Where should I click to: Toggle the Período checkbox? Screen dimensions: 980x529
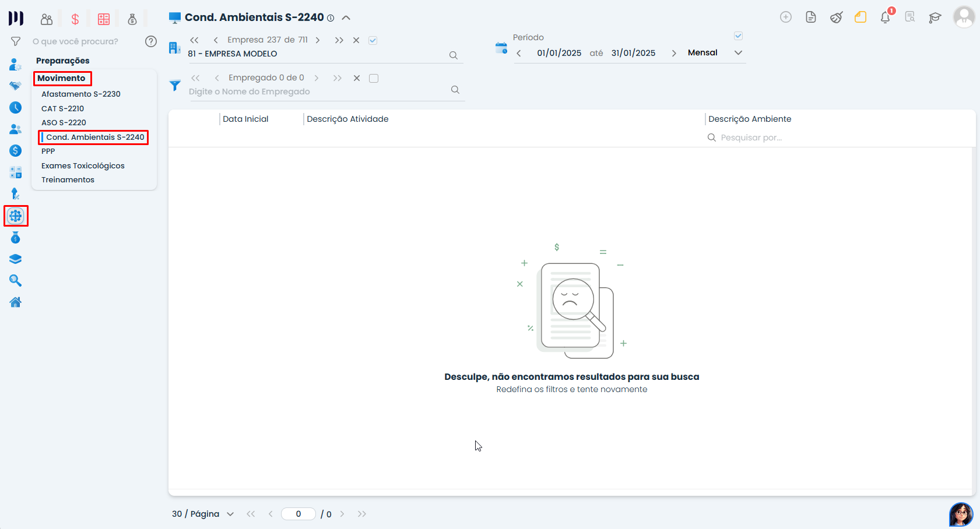[738, 36]
